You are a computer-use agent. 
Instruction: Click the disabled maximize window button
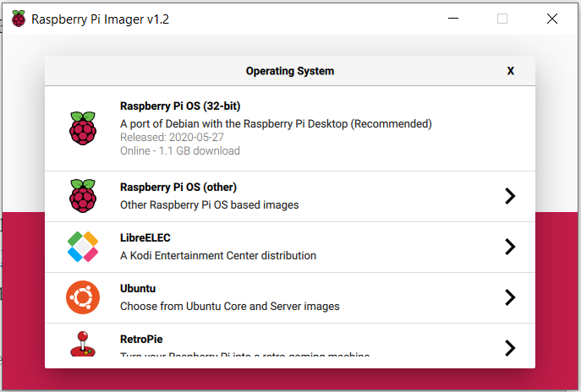click(502, 19)
